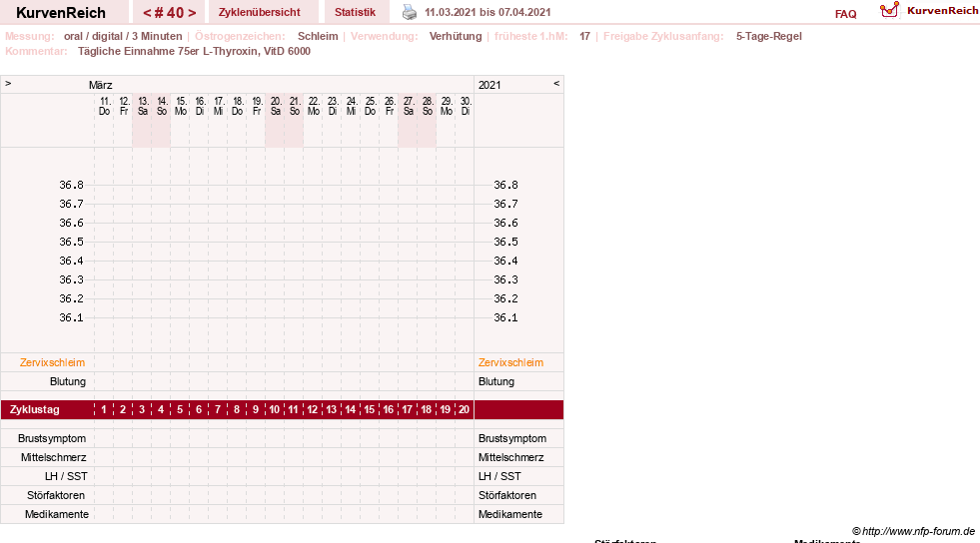Click date column 11. Do
Screen dimensions: 980x543
tap(104, 106)
